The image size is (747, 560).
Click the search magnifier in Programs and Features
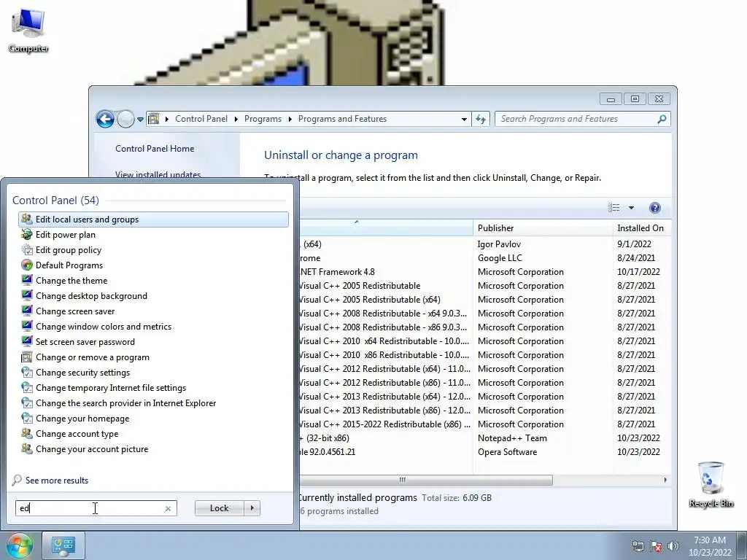[x=662, y=119]
